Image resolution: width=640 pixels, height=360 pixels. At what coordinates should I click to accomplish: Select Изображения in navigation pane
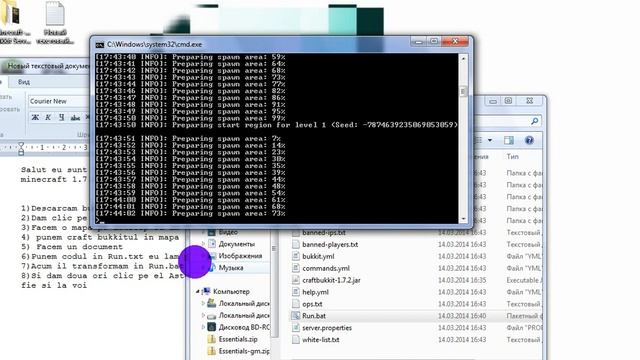tap(240, 256)
